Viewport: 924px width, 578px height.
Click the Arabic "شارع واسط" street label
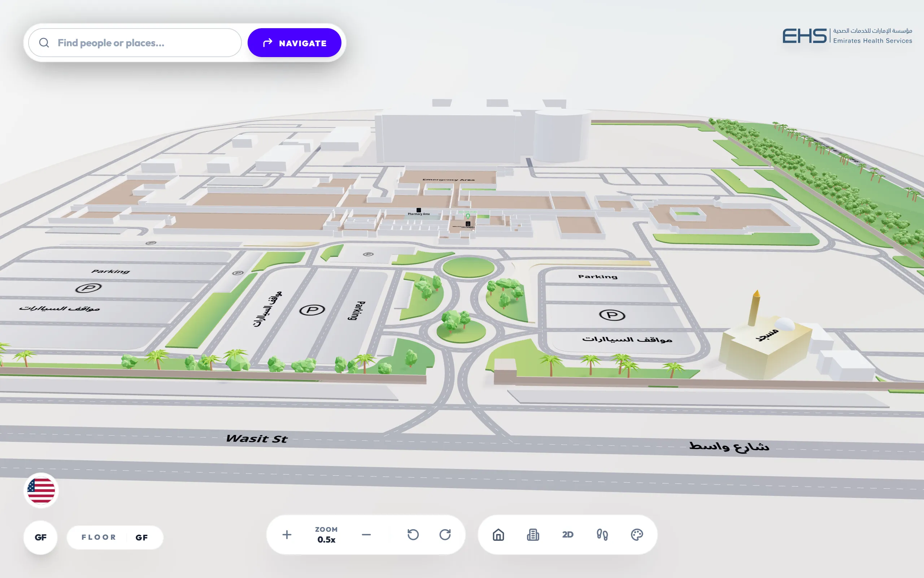[x=729, y=447]
